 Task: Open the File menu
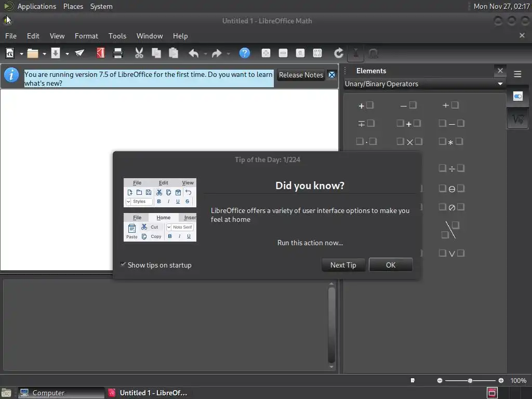(x=11, y=36)
